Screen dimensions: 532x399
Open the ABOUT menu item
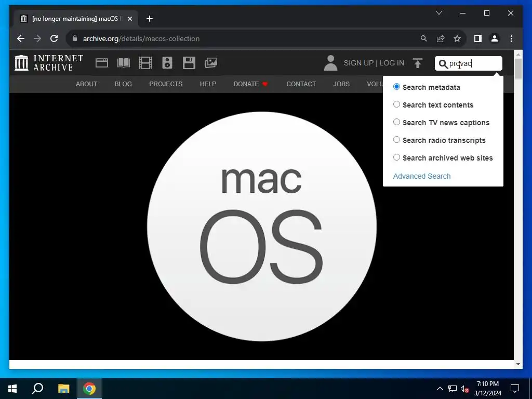pyautogui.click(x=87, y=84)
